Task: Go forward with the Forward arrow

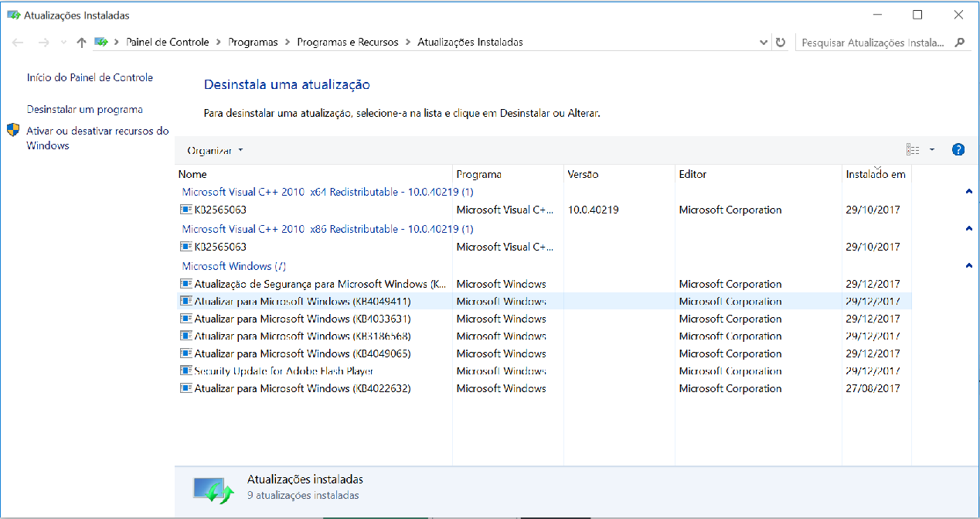Action: pyautogui.click(x=43, y=43)
